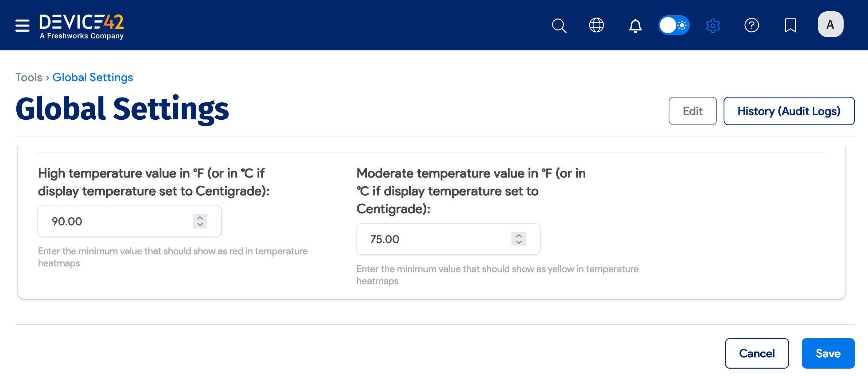Open the user avatar menu
868x377 pixels.
(x=830, y=24)
